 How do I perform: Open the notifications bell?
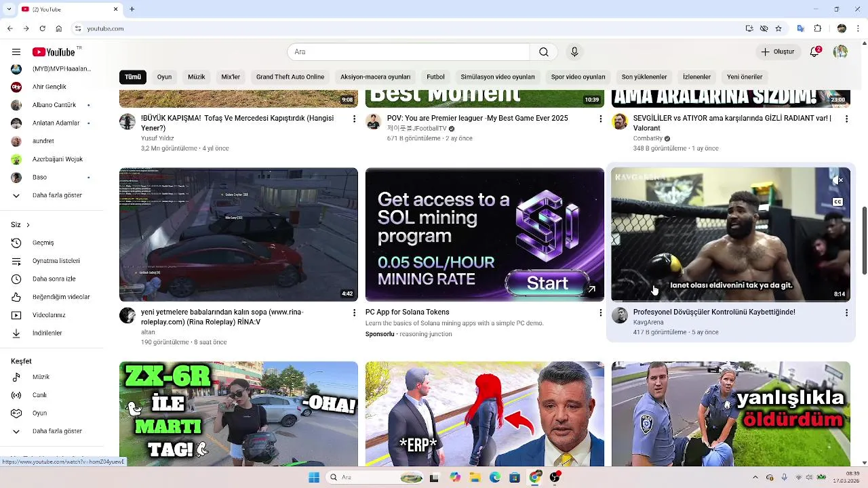815,52
